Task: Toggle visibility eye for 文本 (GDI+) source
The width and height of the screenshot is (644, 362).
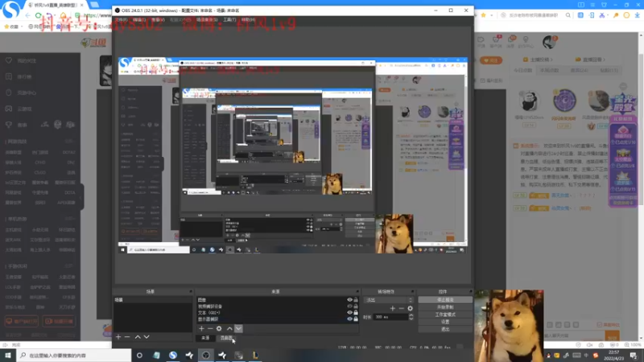Action: (x=349, y=312)
